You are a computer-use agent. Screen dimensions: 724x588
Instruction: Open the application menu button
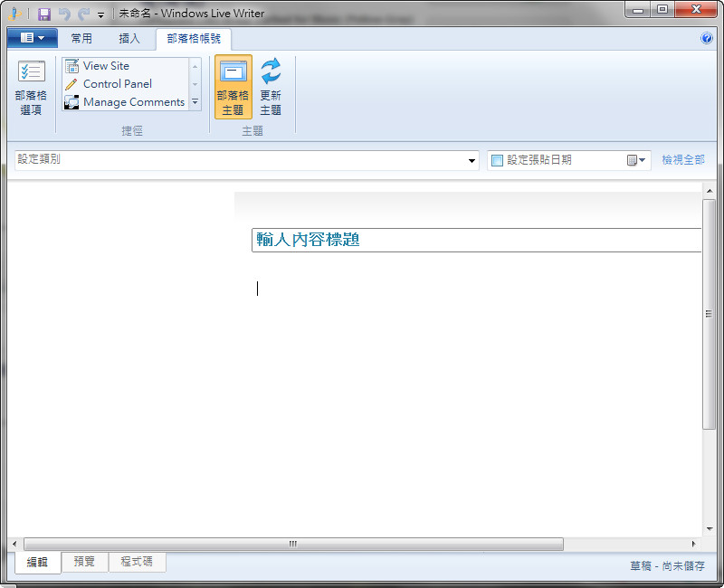pyautogui.click(x=30, y=38)
